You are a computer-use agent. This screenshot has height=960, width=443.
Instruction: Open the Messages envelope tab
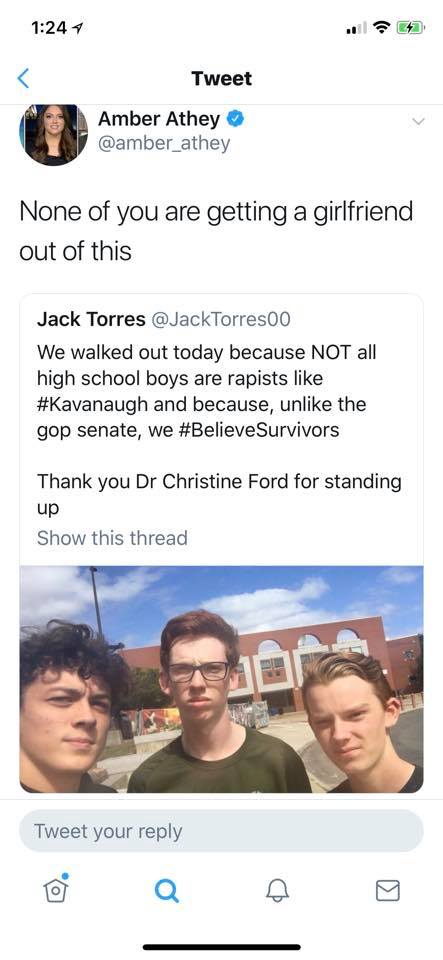point(387,891)
